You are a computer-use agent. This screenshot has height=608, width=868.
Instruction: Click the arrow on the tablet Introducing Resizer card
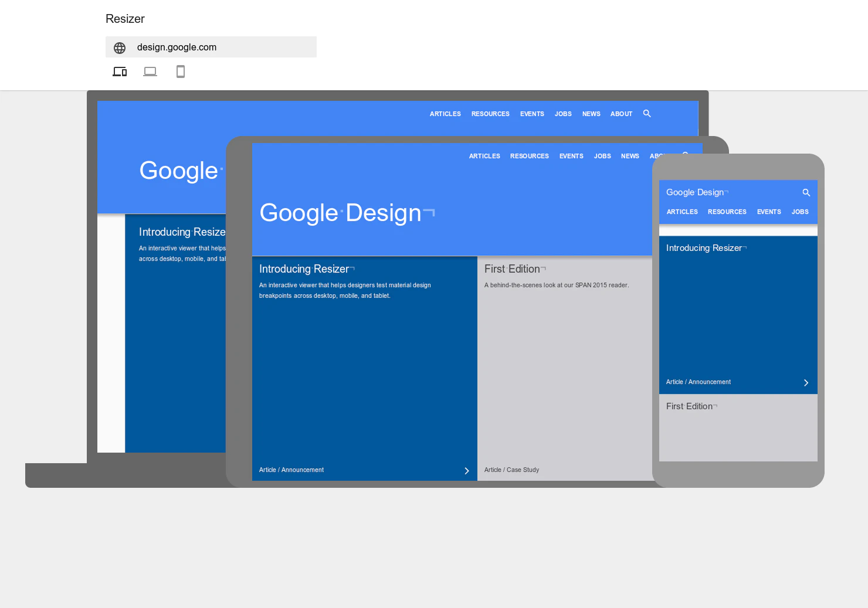(x=467, y=471)
